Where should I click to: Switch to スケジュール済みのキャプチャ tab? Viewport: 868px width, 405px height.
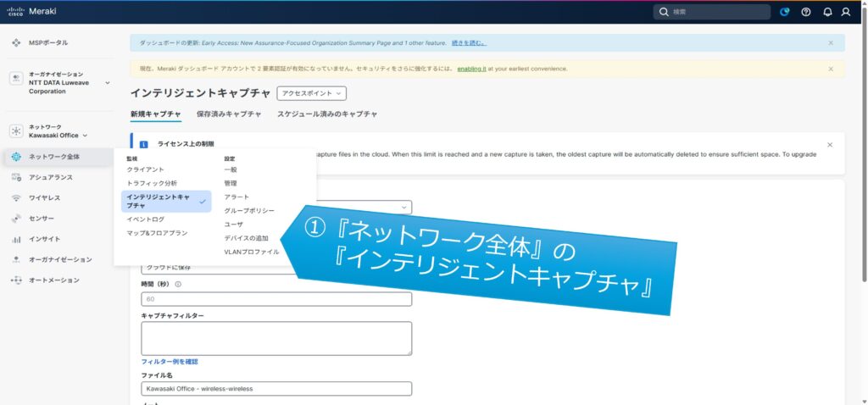pos(325,114)
